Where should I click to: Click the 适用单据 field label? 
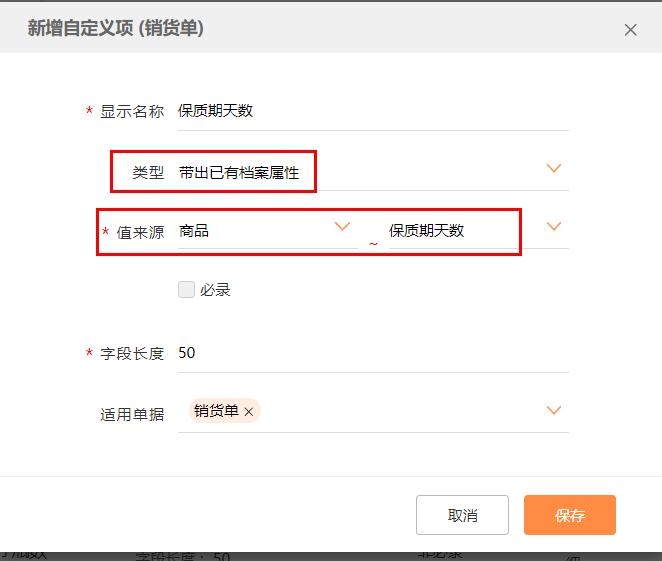[x=132, y=414]
